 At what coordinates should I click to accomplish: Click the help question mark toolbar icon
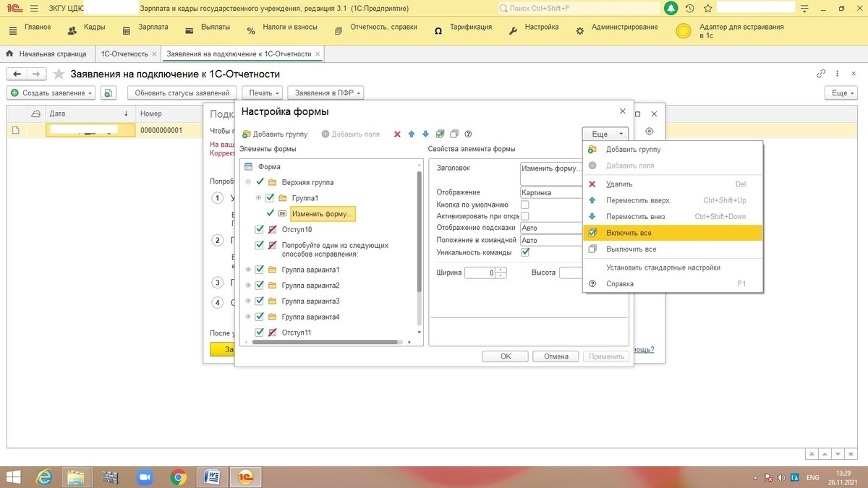click(468, 134)
